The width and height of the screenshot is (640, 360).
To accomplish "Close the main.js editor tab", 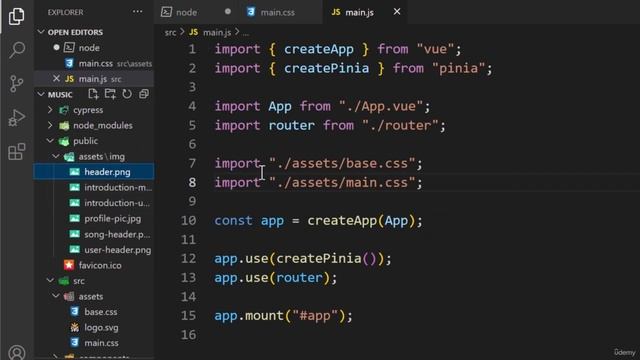I will (397, 12).
